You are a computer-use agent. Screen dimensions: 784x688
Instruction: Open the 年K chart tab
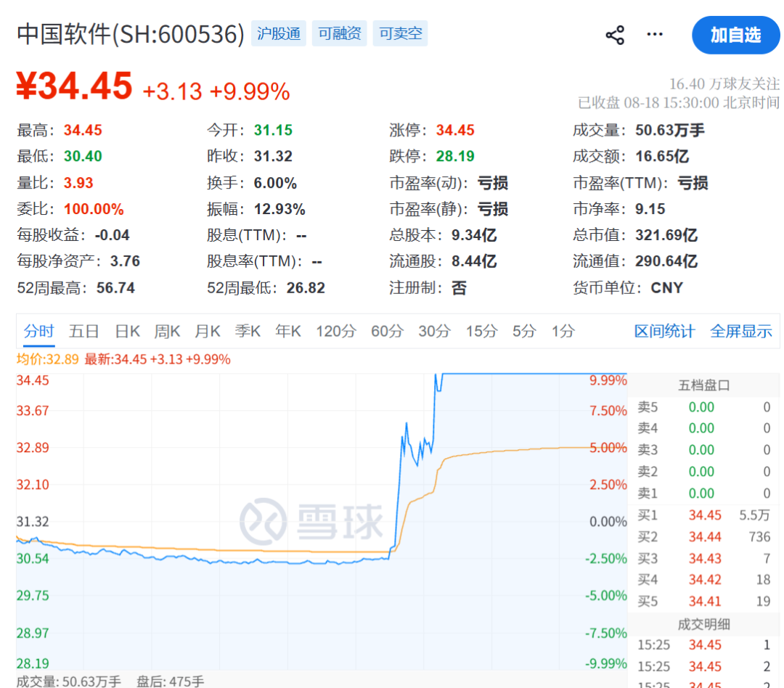[288, 331]
